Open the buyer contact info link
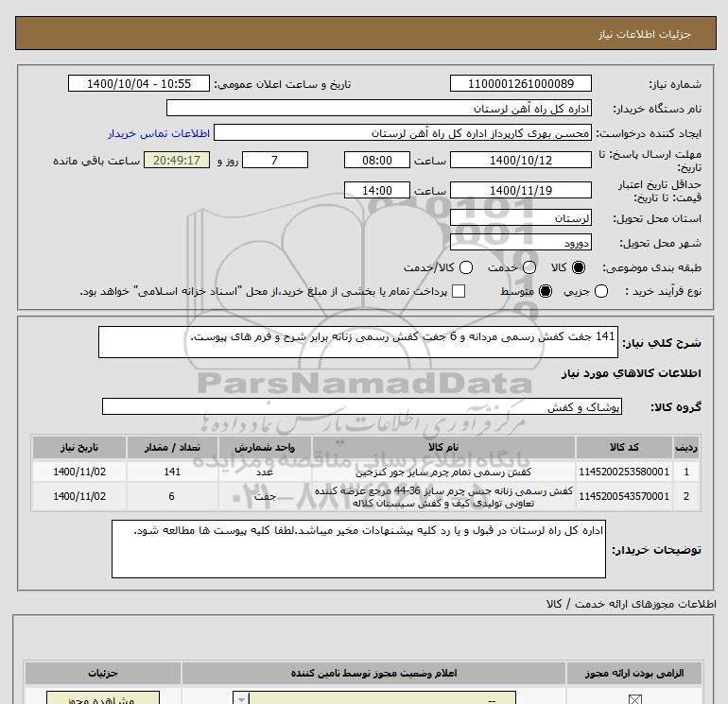 point(159,133)
